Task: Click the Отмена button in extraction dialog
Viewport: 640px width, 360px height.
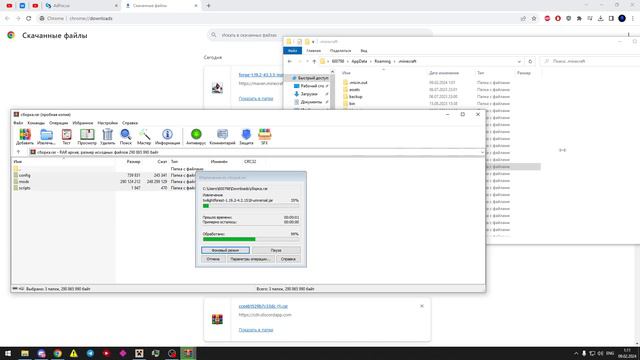Action: tap(213, 259)
